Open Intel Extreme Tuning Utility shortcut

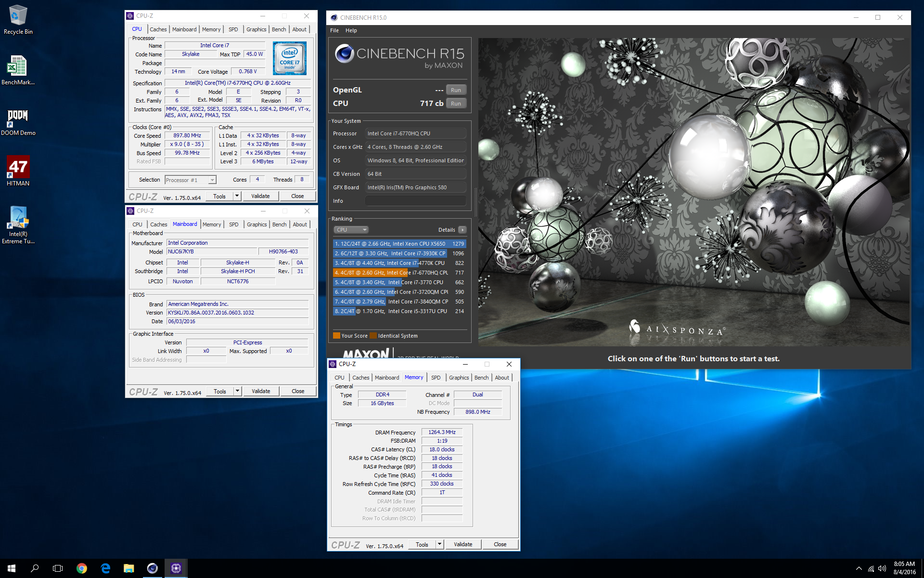[18, 225]
